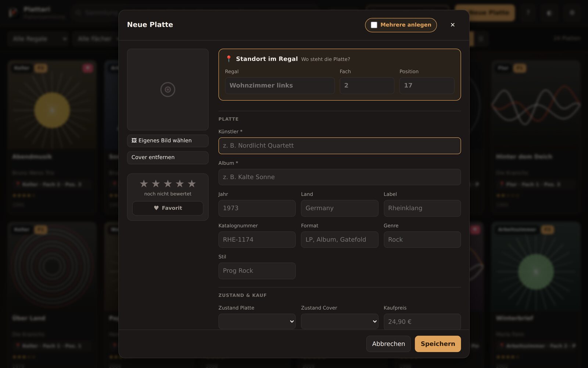Image resolution: width=588 pixels, height=368 pixels.
Task: Focus the Label input with Rheinklang placeholder
Action: 422,208
